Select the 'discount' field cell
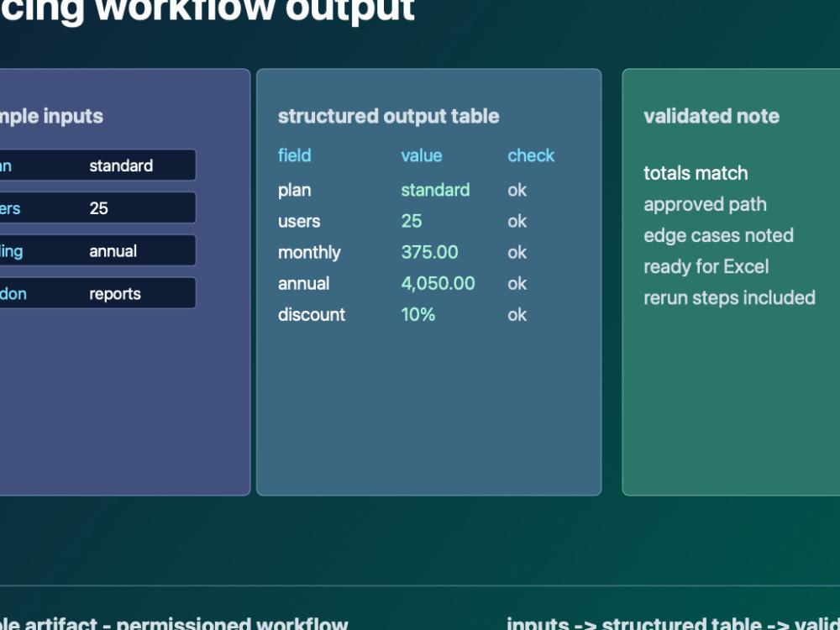The width and height of the screenshot is (840, 630). pyautogui.click(x=312, y=314)
